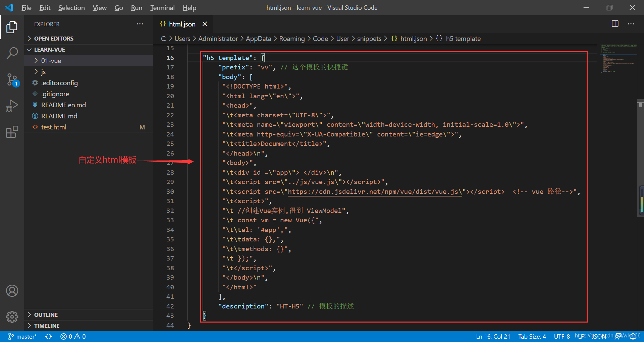Open the Run and Debug view

tap(12, 106)
